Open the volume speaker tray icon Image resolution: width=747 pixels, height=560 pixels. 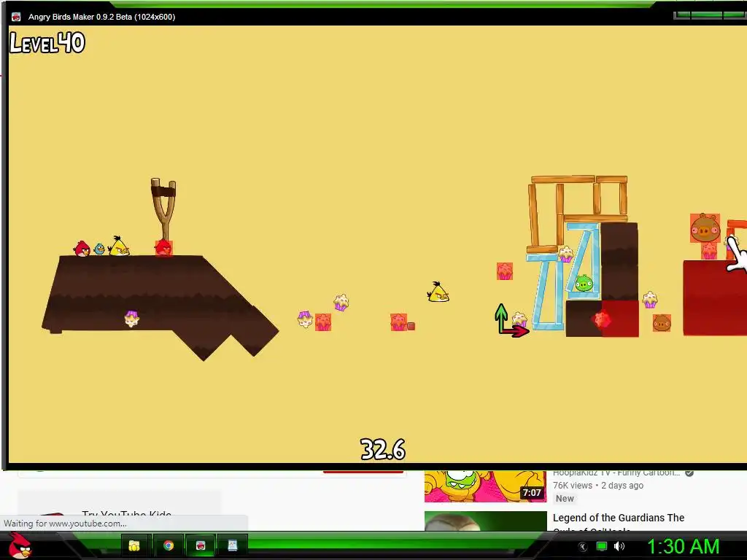(619, 546)
